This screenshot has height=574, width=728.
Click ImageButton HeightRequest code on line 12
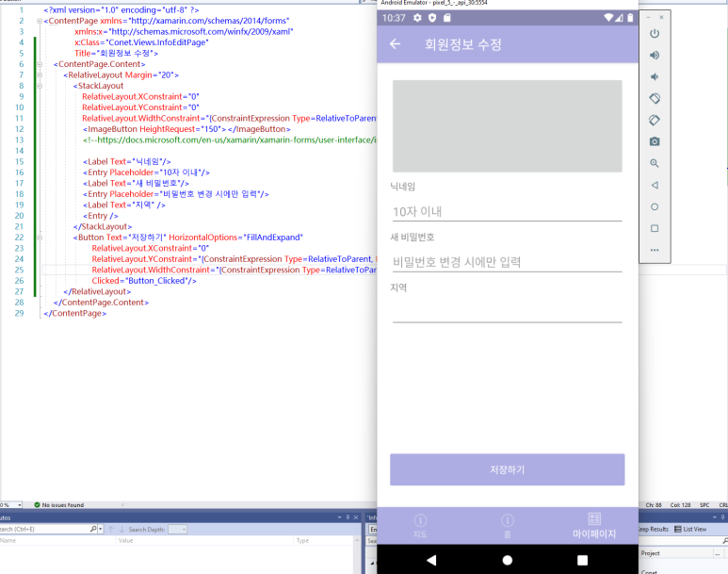point(186,129)
